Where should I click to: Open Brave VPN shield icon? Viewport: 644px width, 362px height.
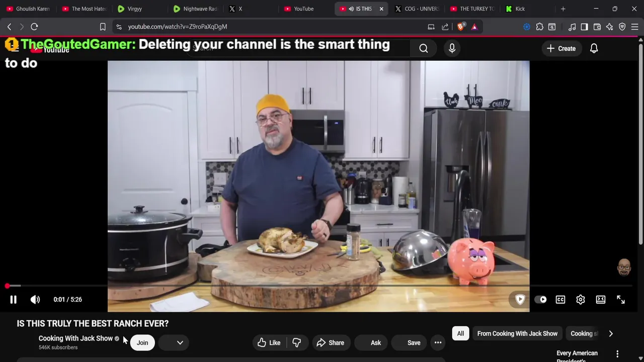tap(622, 27)
